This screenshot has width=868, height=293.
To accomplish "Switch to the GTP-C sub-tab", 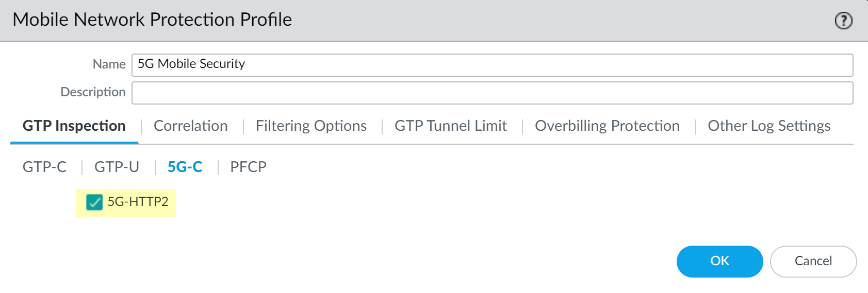I will tap(45, 167).
